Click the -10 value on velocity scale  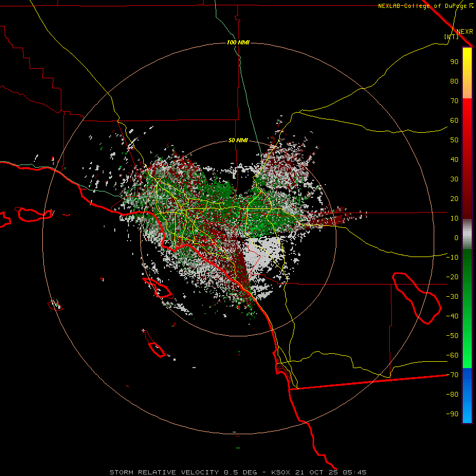[x=452, y=258]
